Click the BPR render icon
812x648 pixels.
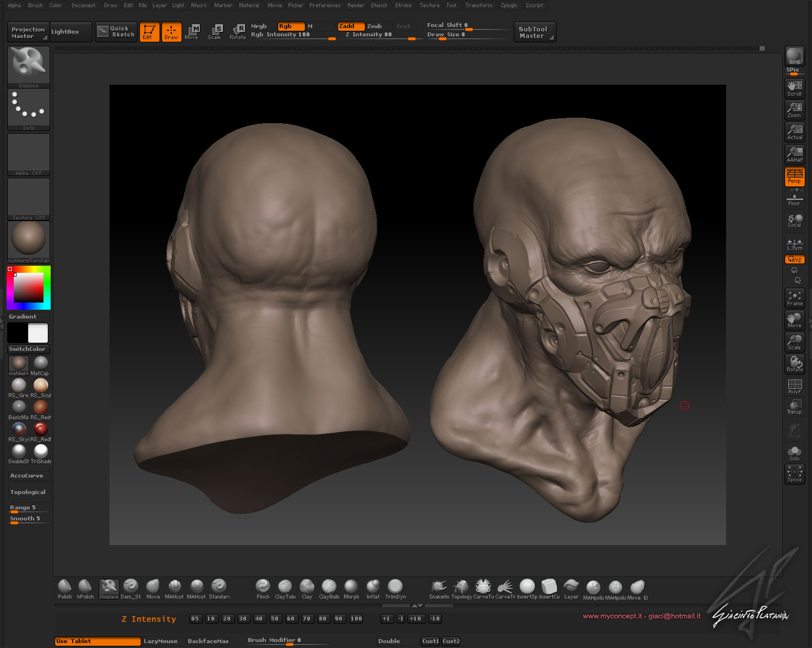click(794, 56)
